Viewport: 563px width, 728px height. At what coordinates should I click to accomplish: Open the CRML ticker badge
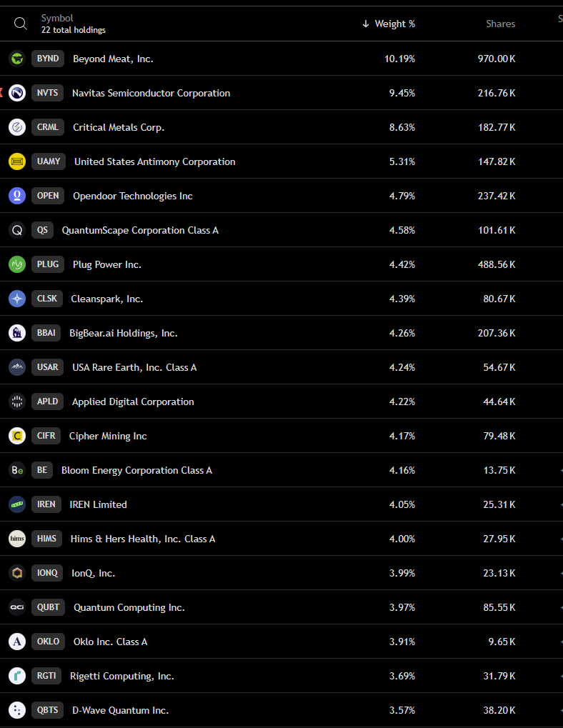point(48,127)
